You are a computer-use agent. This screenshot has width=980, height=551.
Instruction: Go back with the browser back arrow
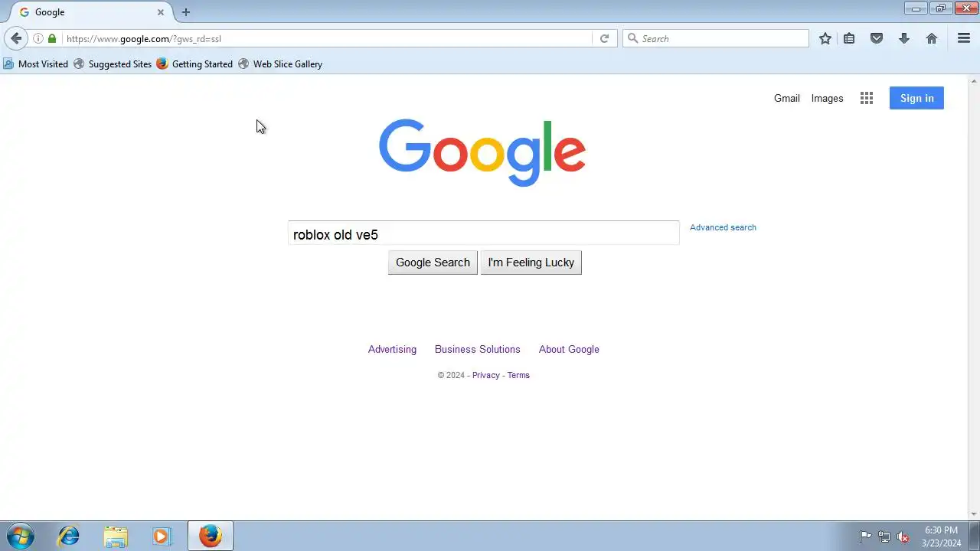tap(16, 38)
